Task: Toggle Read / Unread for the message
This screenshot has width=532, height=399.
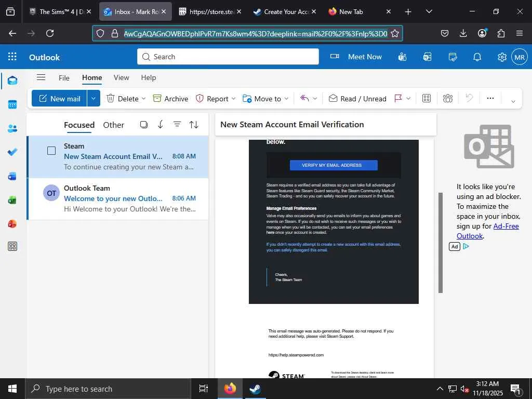Action: point(357,98)
